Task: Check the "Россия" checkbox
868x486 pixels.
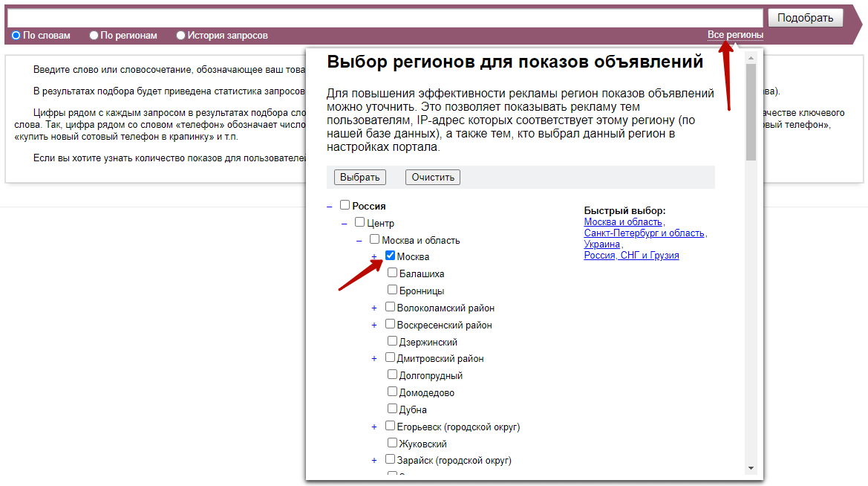Action: 344,205
